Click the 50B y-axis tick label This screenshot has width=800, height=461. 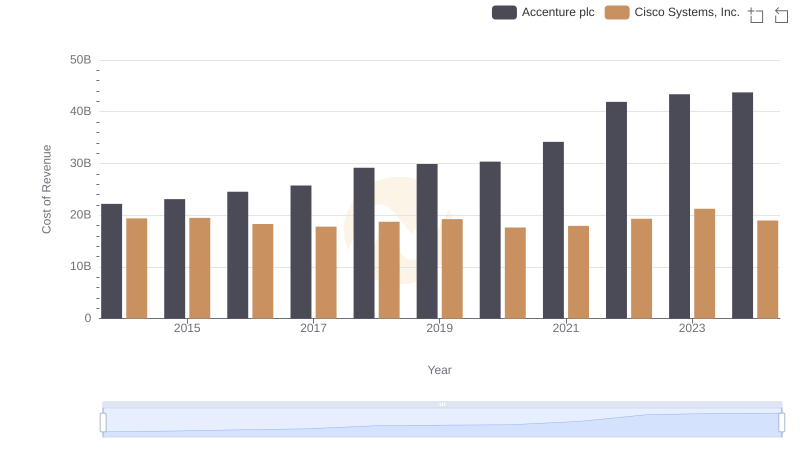[x=80, y=60]
